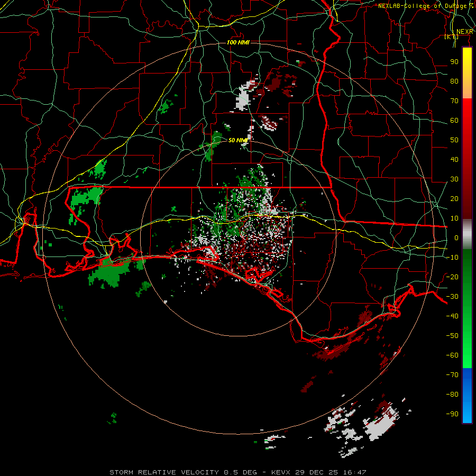The width and height of the screenshot is (476, 476).
Task: Click the "-70" value on velocity scale
Action: tap(452, 375)
